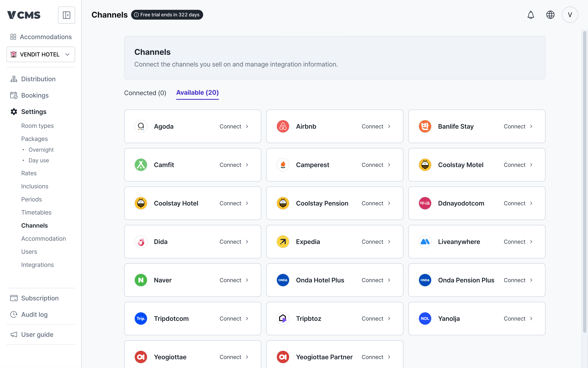This screenshot has height=368, width=588.
Task: Open the Inclusions settings page
Action: 35,186
